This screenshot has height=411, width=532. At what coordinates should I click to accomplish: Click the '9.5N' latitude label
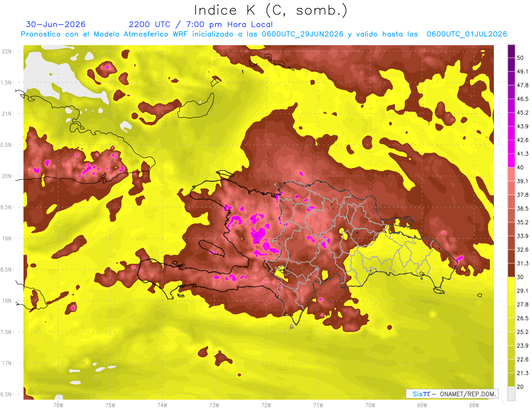point(7,207)
